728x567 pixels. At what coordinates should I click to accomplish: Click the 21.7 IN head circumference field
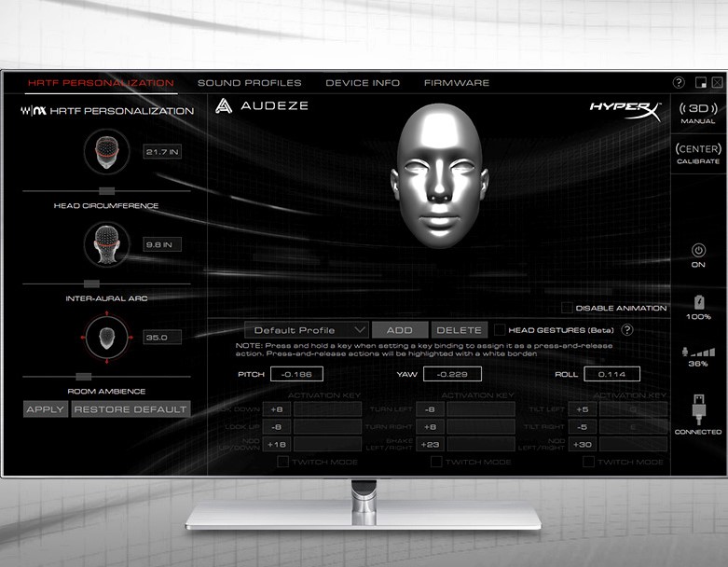(x=162, y=152)
